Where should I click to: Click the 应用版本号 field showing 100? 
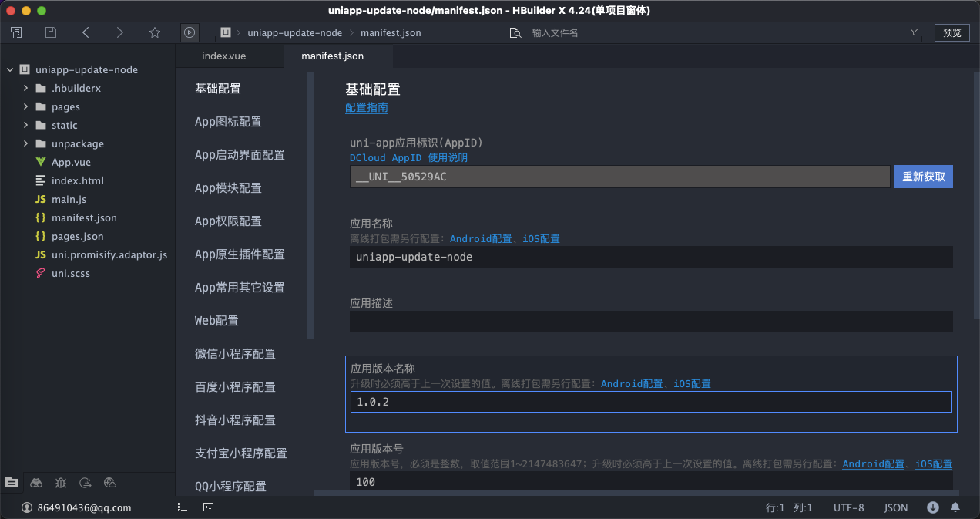(x=651, y=482)
